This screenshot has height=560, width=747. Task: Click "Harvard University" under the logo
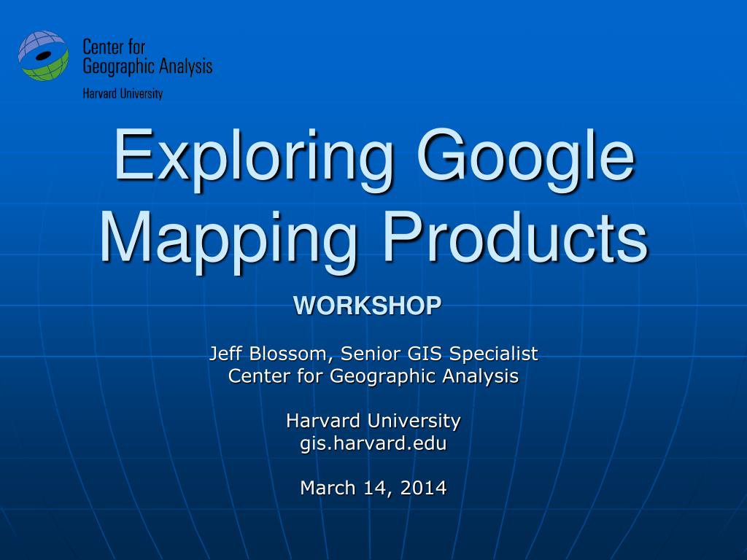(x=123, y=93)
